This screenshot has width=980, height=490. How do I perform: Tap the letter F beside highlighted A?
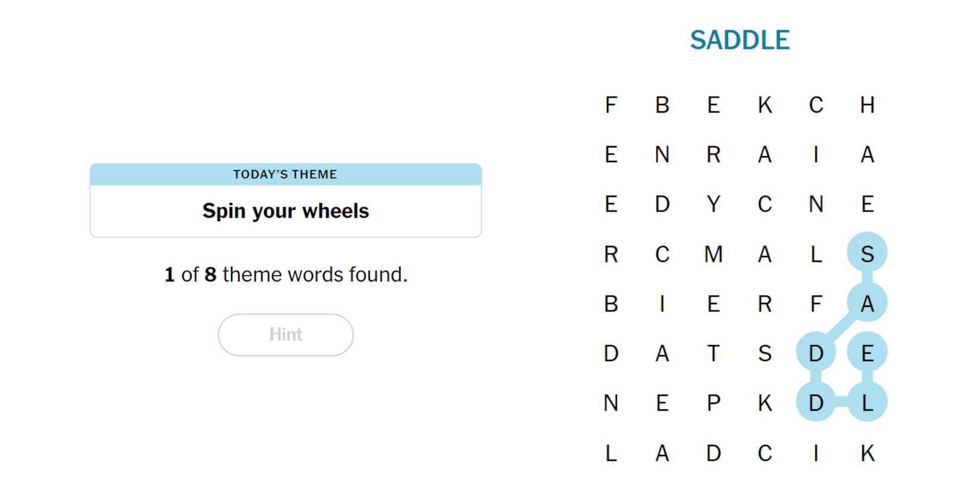point(816,304)
